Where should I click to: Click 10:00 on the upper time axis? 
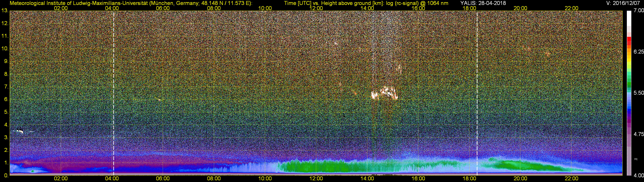coord(265,8)
